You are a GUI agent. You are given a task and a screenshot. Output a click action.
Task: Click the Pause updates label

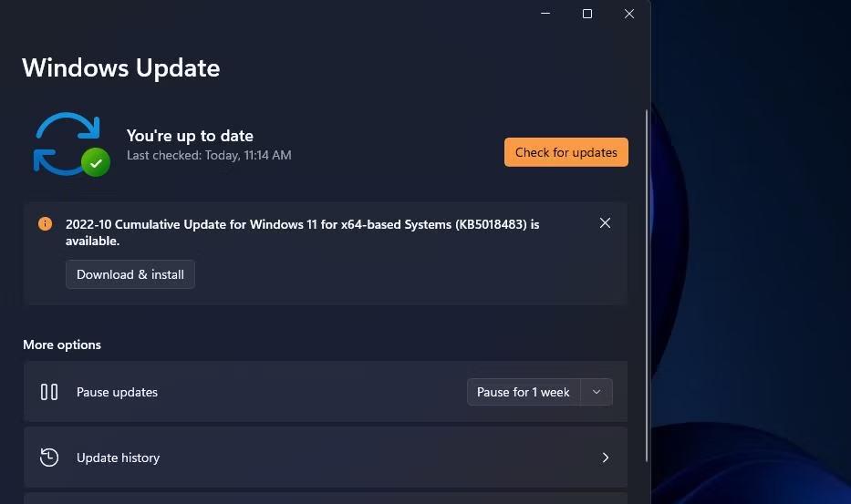click(x=118, y=392)
